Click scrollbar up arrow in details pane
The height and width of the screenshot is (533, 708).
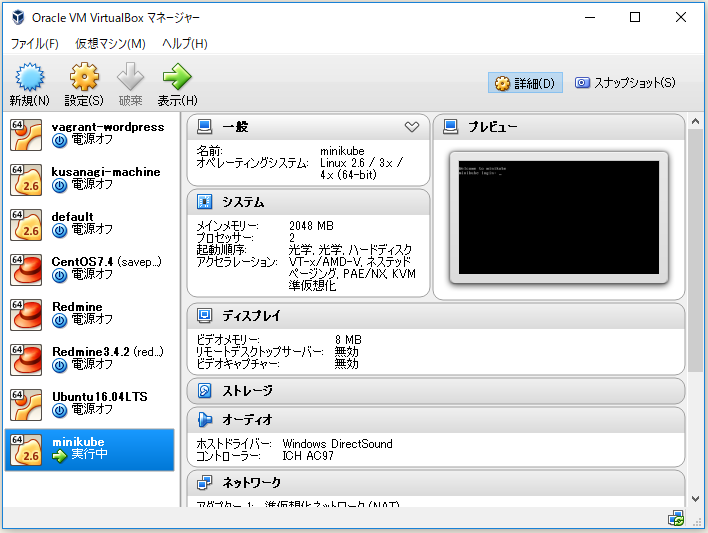pyautogui.click(x=695, y=121)
